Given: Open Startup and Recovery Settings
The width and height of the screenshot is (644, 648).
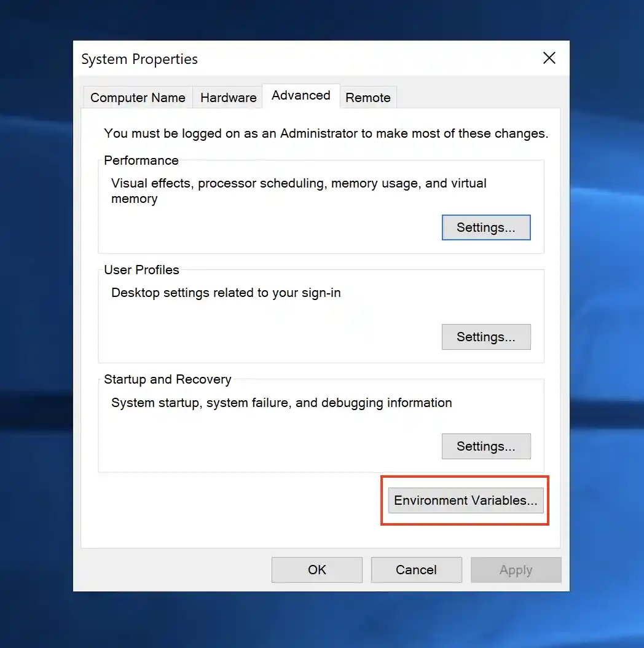Looking at the screenshot, I should (x=486, y=446).
